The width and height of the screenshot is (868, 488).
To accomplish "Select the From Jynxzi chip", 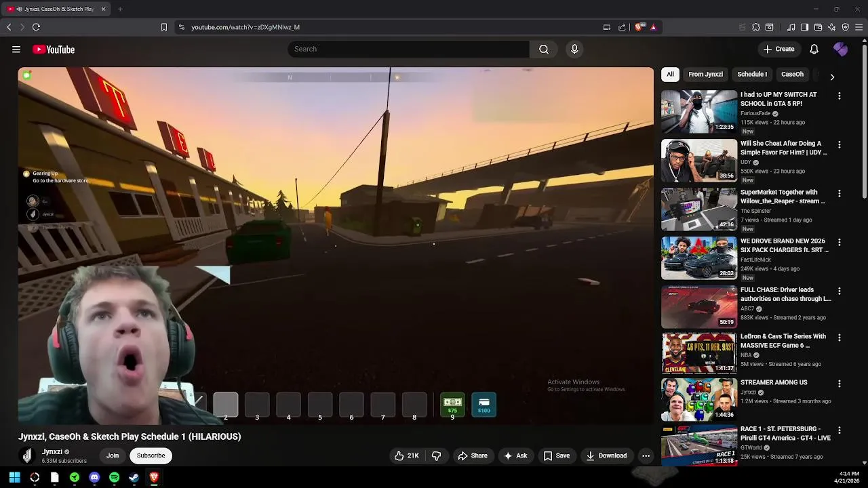I will tap(705, 75).
